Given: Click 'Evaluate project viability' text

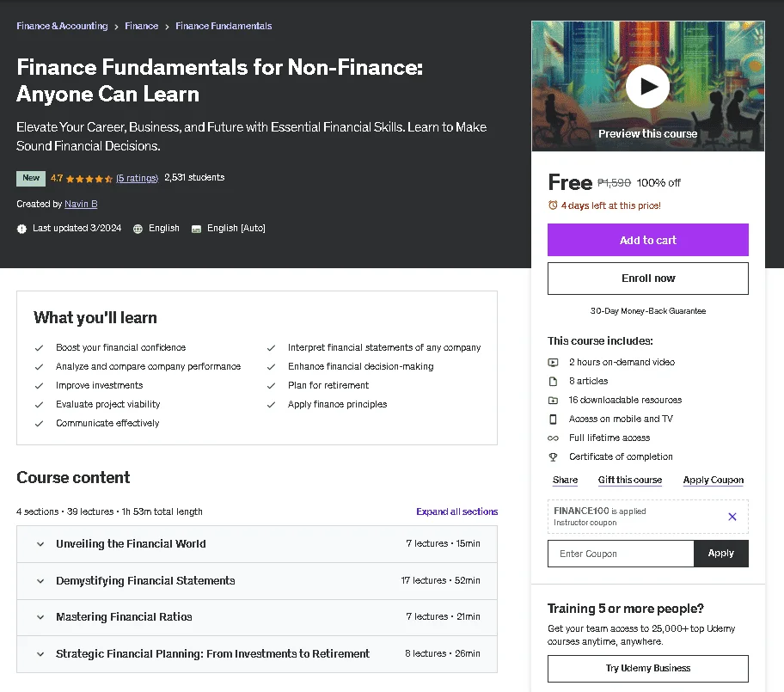Looking at the screenshot, I should (108, 405).
